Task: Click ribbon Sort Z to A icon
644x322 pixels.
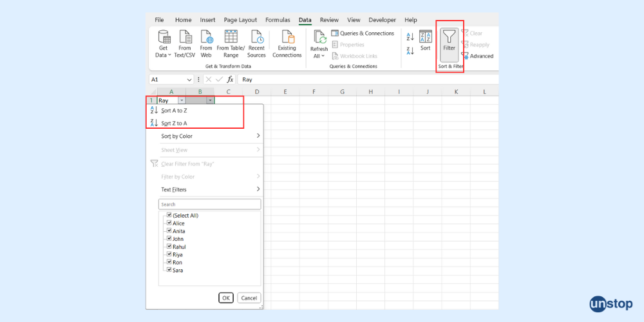Action: click(x=410, y=51)
